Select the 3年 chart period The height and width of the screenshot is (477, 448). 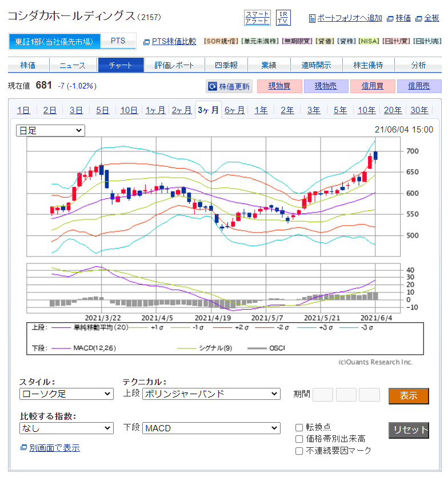[314, 110]
